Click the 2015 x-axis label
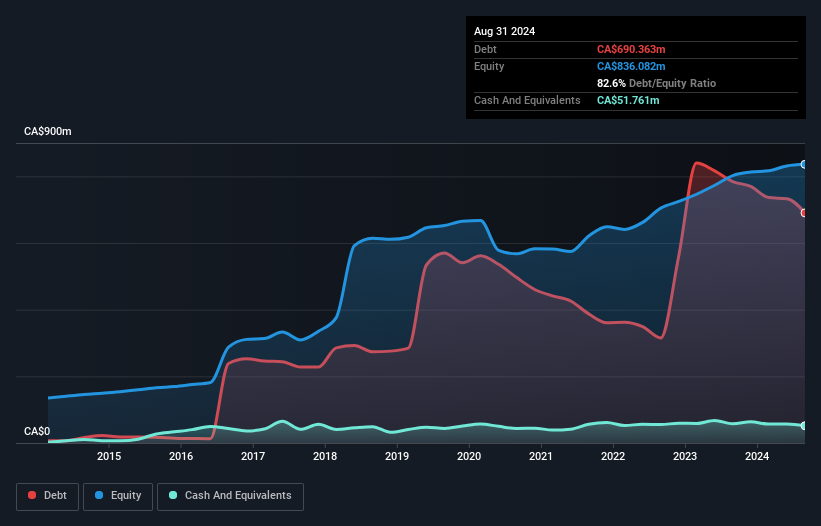This screenshot has height=526, width=821. tap(109, 456)
